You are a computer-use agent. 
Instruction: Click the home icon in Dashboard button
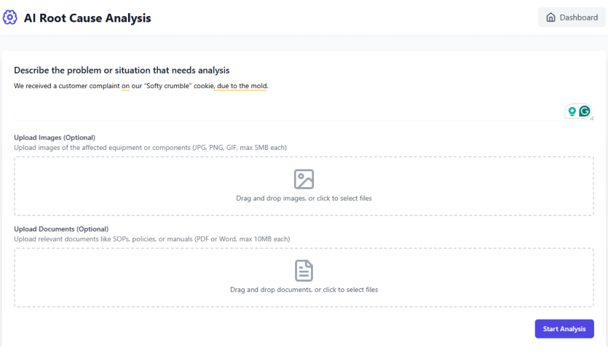pyautogui.click(x=550, y=17)
